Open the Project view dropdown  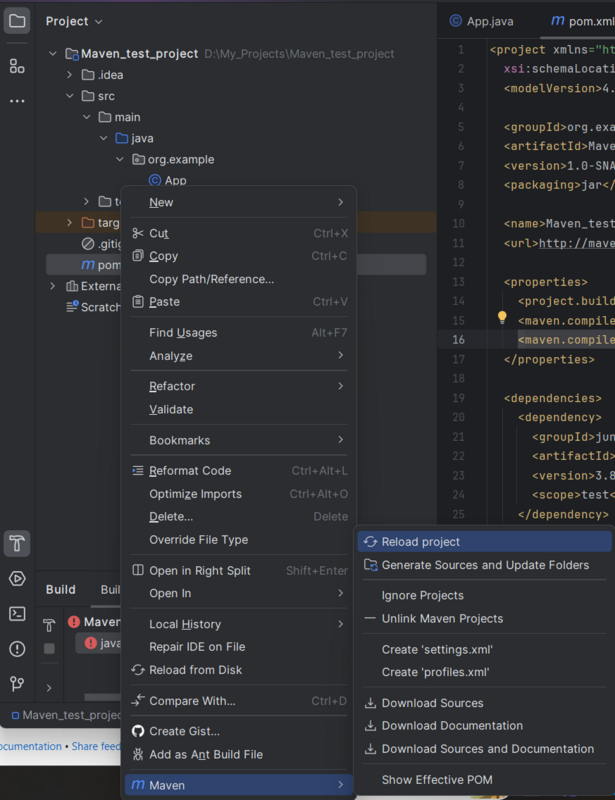[x=74, y=21]
